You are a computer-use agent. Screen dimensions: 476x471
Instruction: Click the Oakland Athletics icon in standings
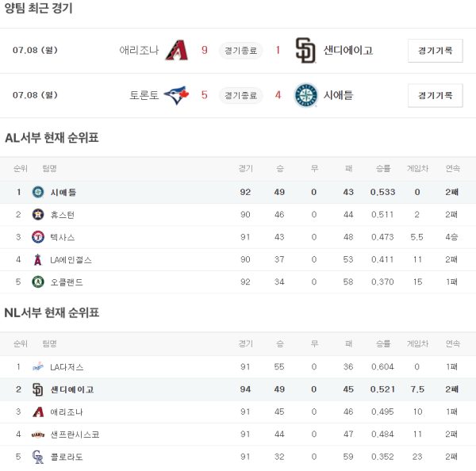(37, 281)
